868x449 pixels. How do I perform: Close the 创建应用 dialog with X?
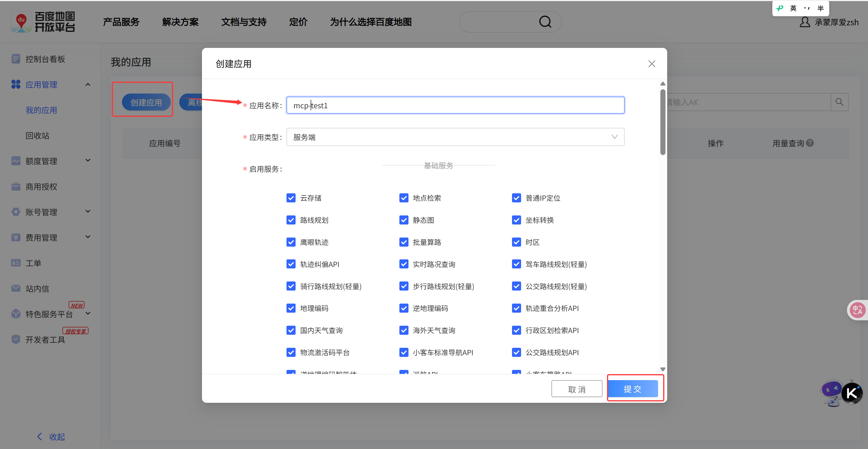click(x=651, y=64)
